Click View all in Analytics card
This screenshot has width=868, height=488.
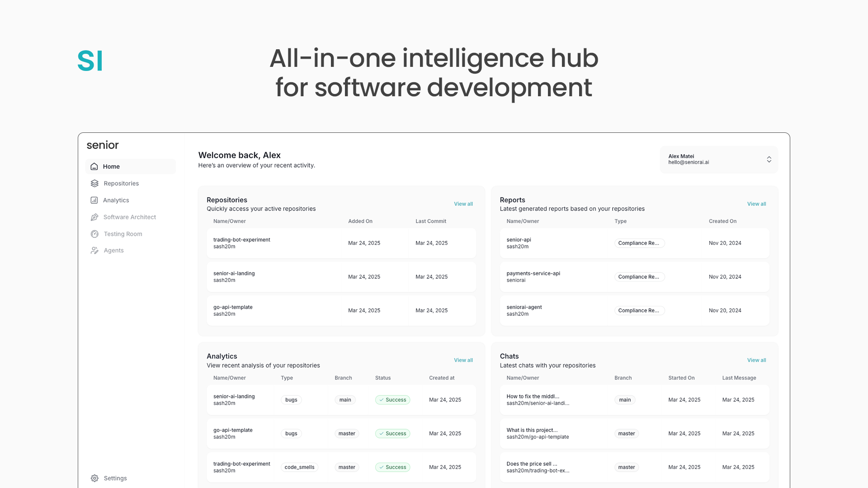click(463, 360)
